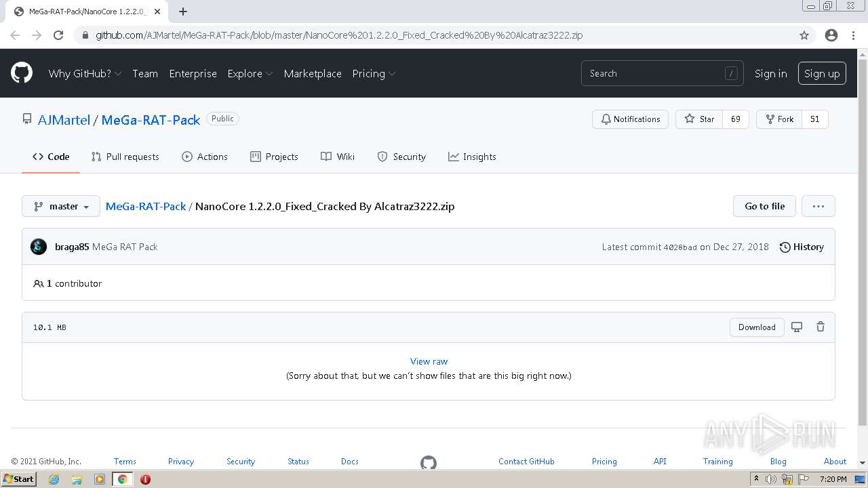Open commit 4028bad link

[x=680, y=247]
